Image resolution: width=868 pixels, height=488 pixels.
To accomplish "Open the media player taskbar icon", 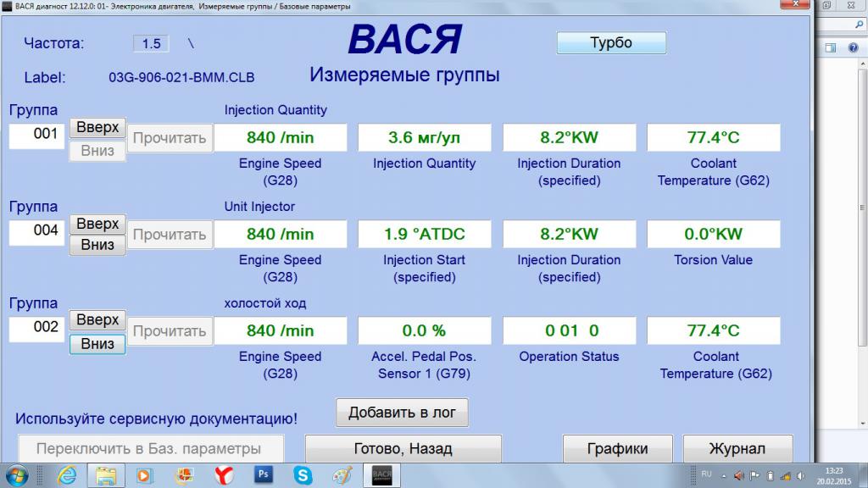I will tap(144, 476).
